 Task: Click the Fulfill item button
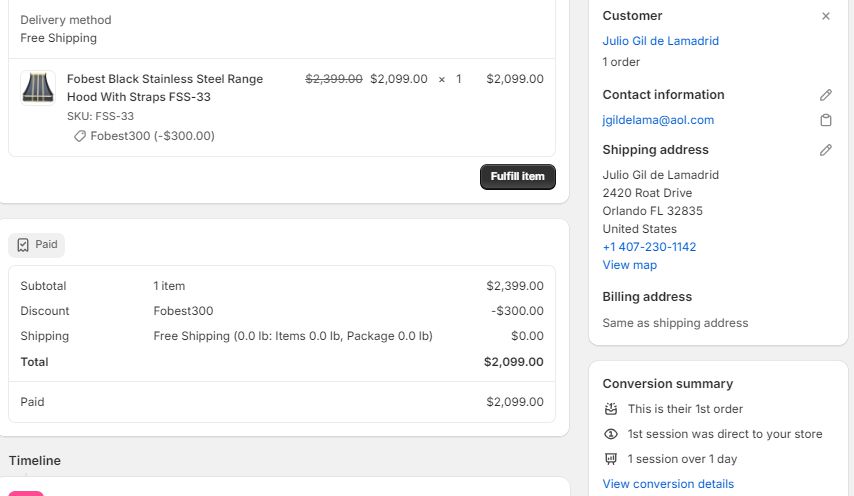pyautogui.click(x=517, y=176)
